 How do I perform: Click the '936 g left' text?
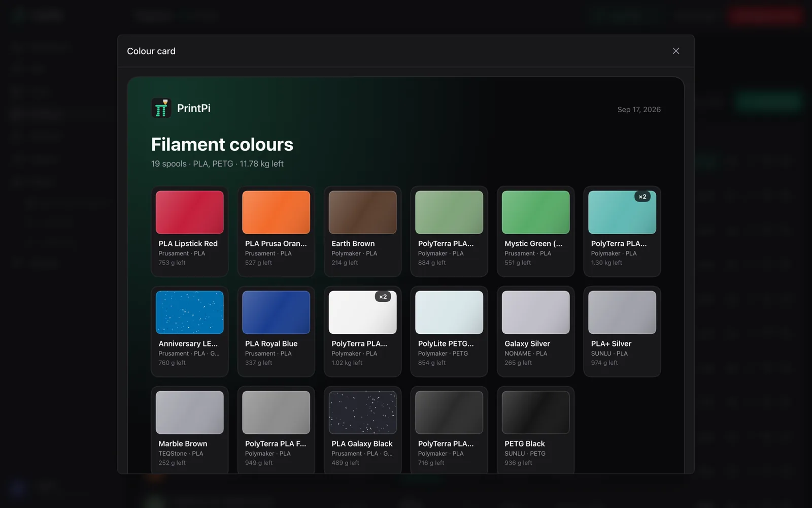click(518, 463)
